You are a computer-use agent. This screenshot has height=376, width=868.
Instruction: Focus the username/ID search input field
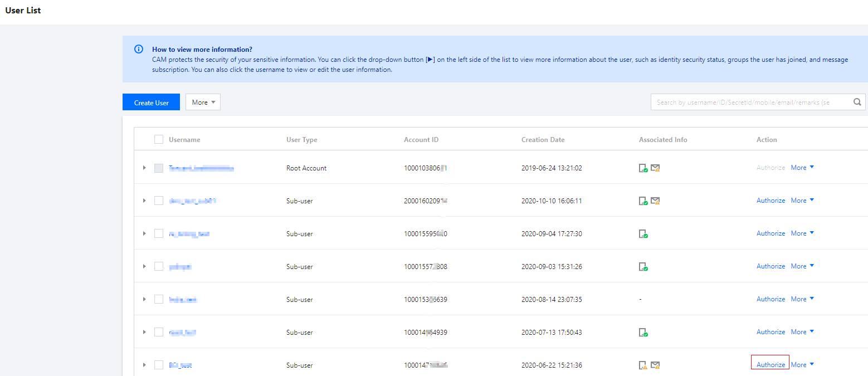click(749, 102)
